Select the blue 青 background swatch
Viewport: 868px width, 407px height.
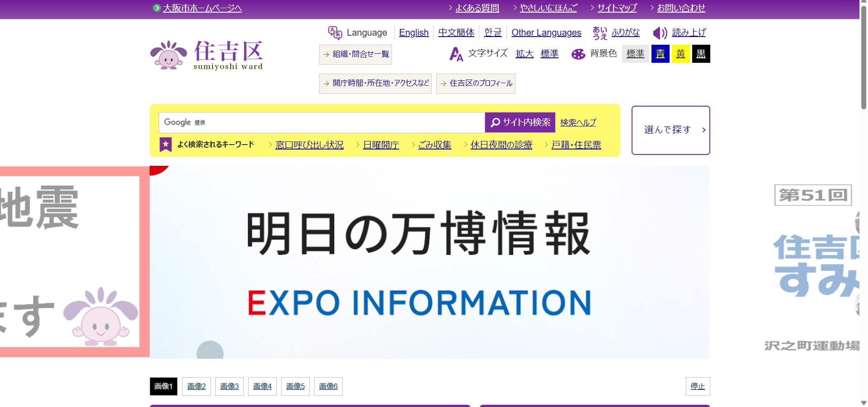coord(660,54)
